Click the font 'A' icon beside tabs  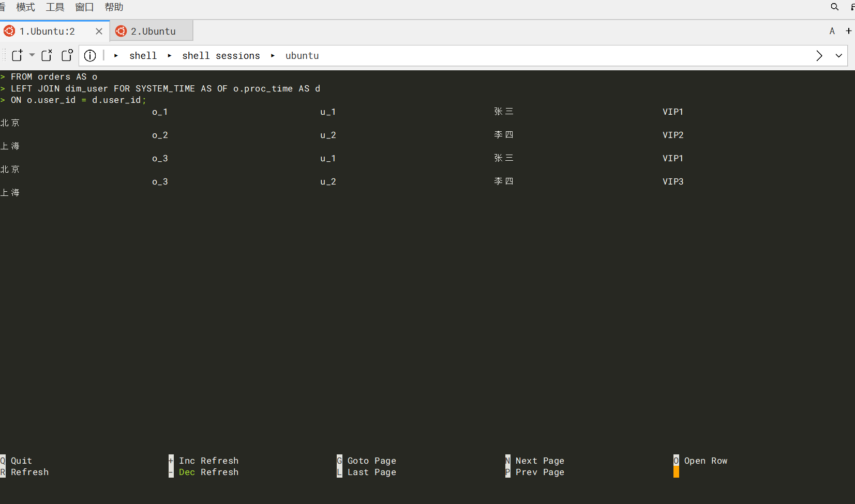(832, 31)
